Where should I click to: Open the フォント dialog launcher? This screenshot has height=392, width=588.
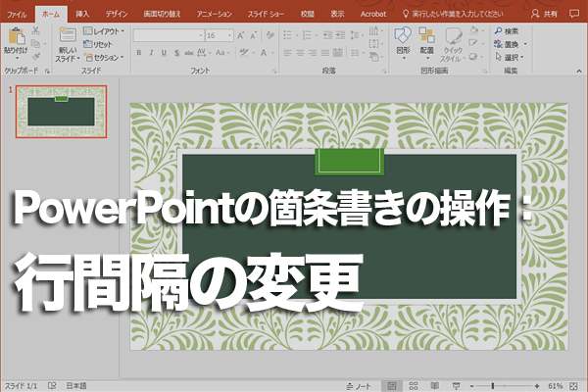(x=274, y=71)
